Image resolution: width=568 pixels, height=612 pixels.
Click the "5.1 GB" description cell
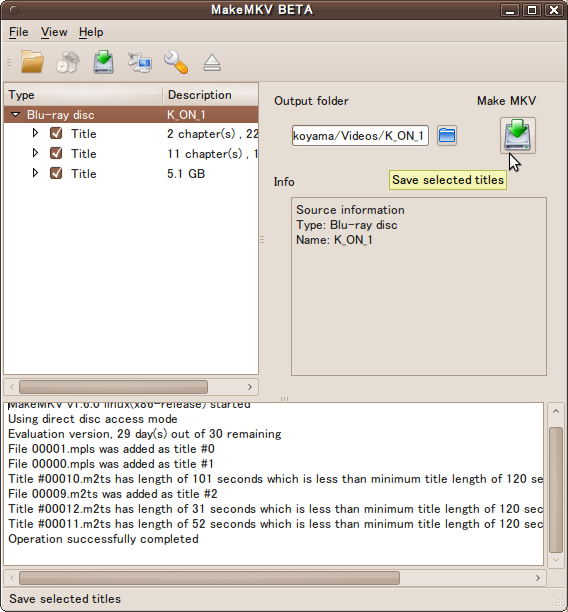coord(186,173)
